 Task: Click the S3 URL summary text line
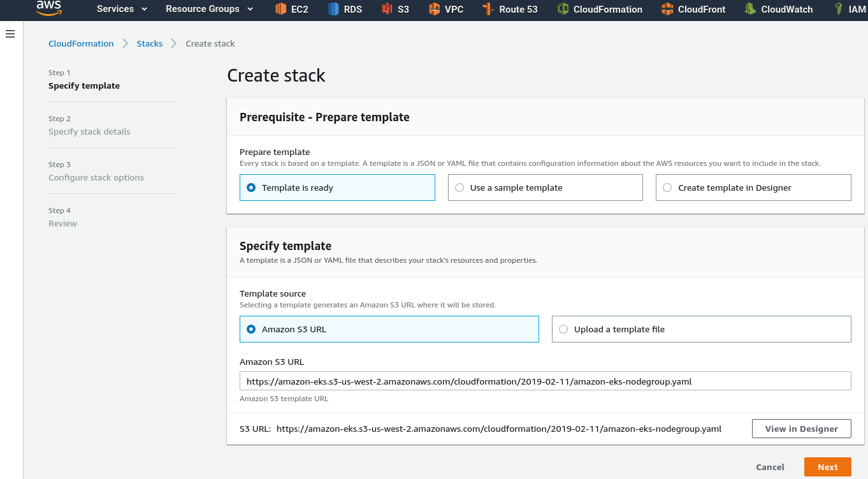[x=481, y=429]
